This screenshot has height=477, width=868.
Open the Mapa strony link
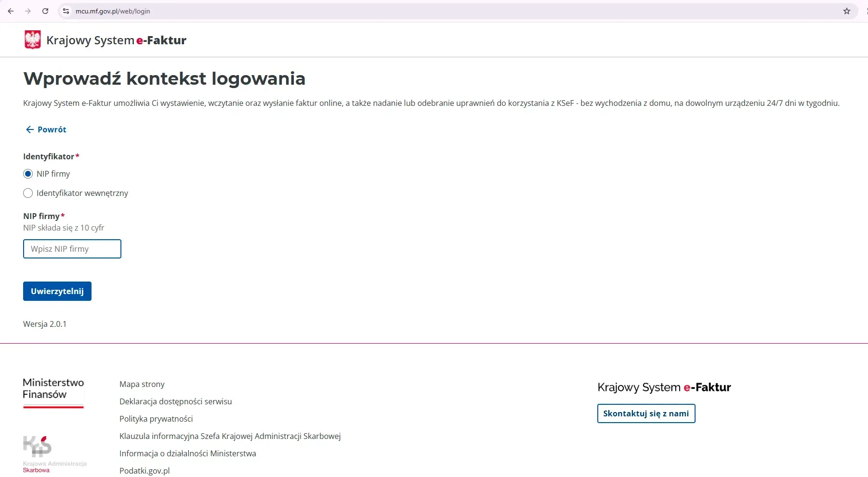142,384
